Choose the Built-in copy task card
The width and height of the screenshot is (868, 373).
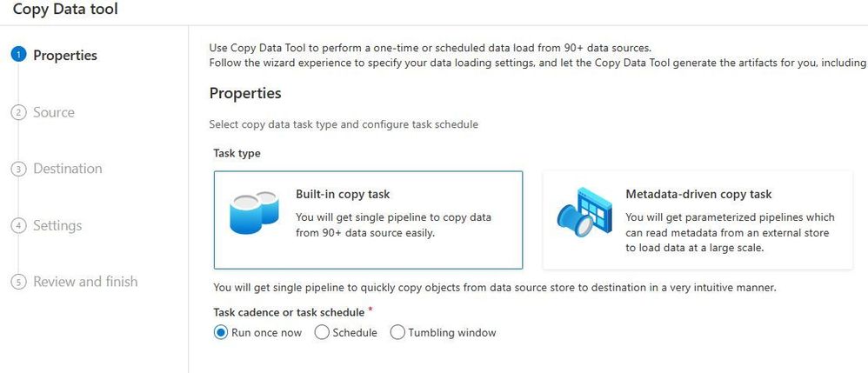(368, 219)
